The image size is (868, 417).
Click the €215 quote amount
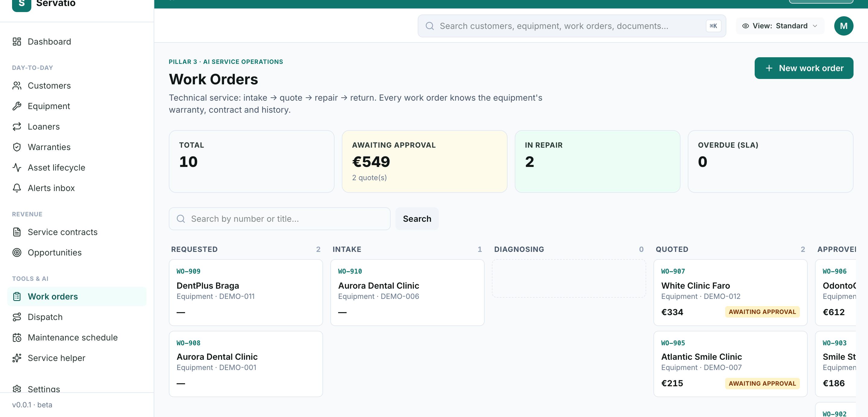672,383
